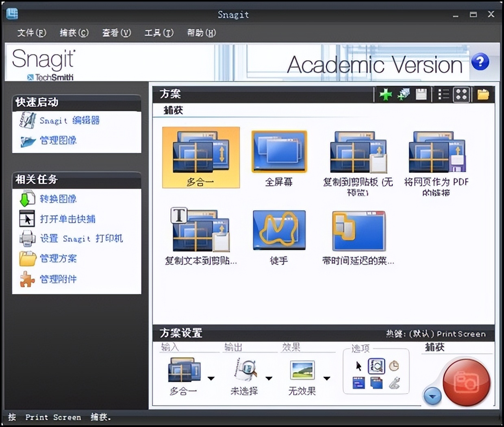Open the profile wizard icon
The width and height of the screenshot is (504, 427).
(x=403, y=95)
